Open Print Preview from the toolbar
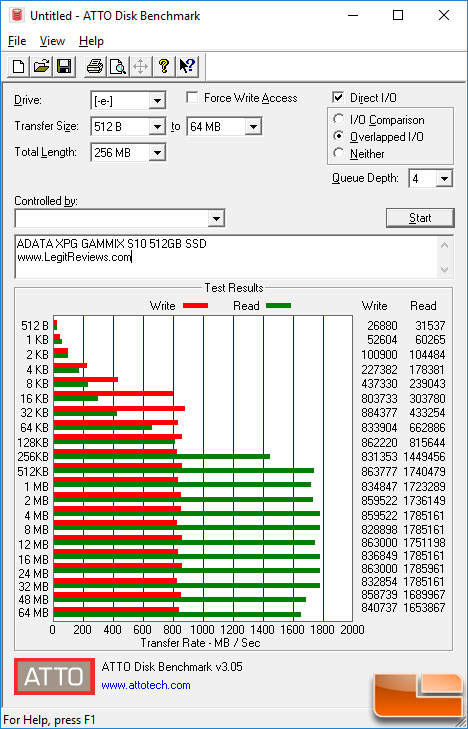Screen dimensions: 468x729 118,66
